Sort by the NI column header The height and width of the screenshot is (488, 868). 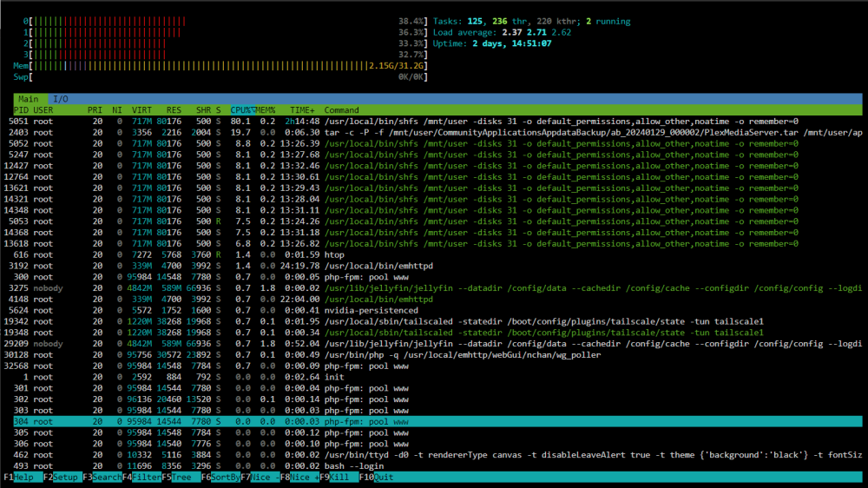click(x=117, y=109)
